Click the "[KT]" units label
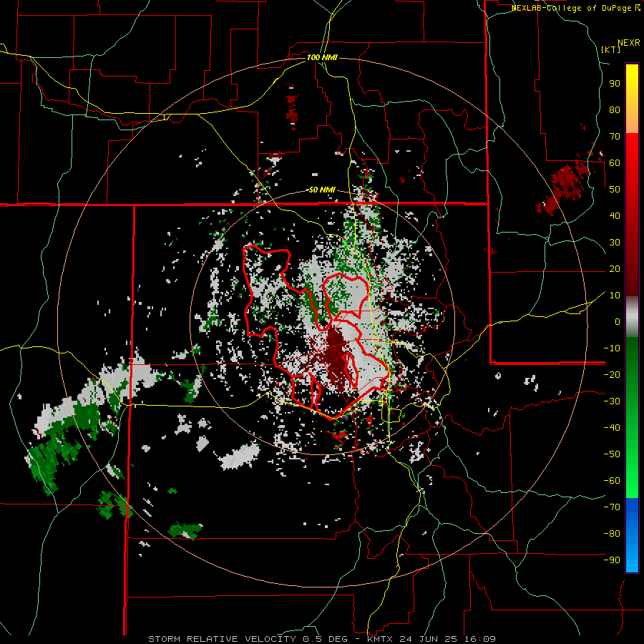Viewport: 644px width, 644px height. (610, 49)
